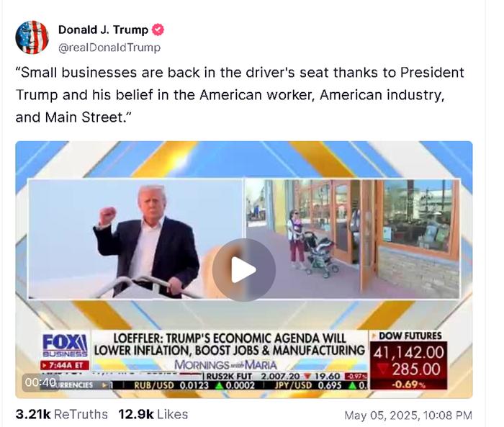This screenshot has width=504, height=427.
Task: Play the embedded Fox Business video
Action: 243,270
